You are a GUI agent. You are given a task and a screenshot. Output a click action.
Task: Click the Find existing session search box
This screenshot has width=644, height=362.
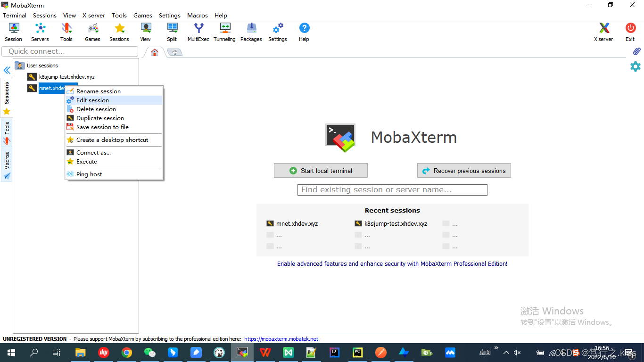(392, 190)
